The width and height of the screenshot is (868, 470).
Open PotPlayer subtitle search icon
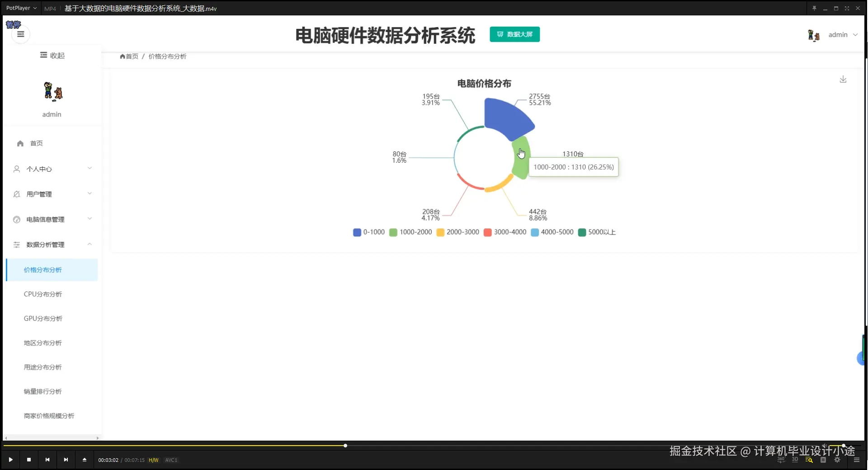pyautogui.click(x=809, y=460)
